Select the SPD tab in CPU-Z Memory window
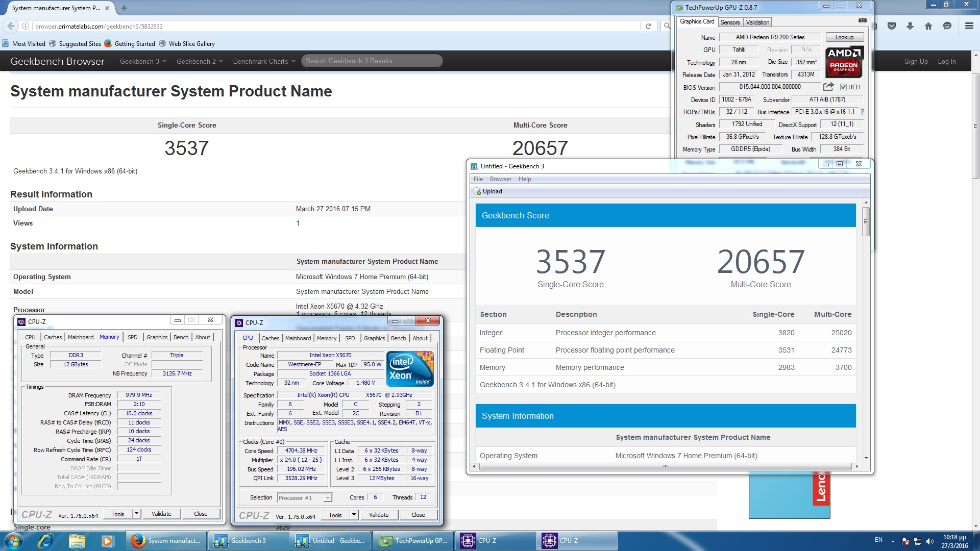980x551 pixels. (132, 337)
